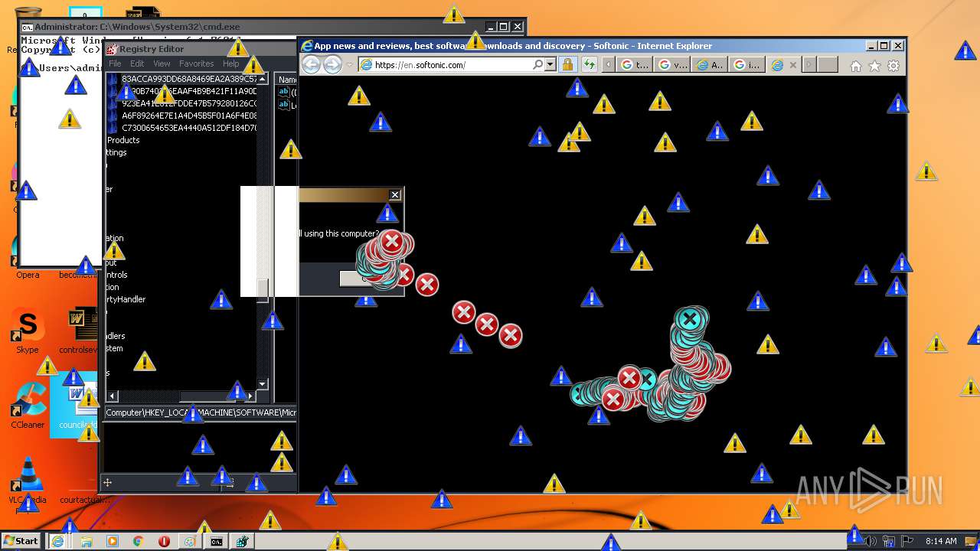The width and height of the screenshot is (980, 551).
Task: Open the Registry Editor Help menu
Action: point(230,64)
